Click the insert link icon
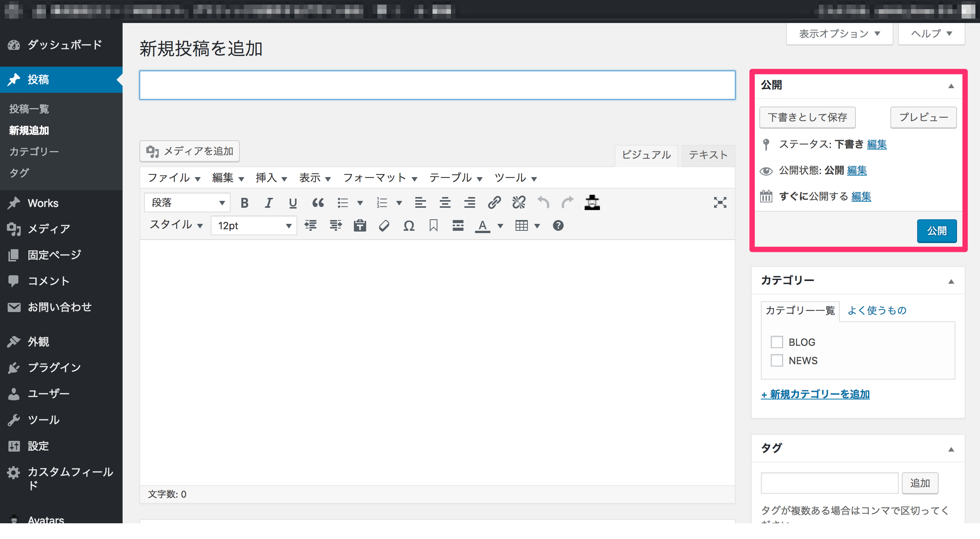 coord(494,202)
